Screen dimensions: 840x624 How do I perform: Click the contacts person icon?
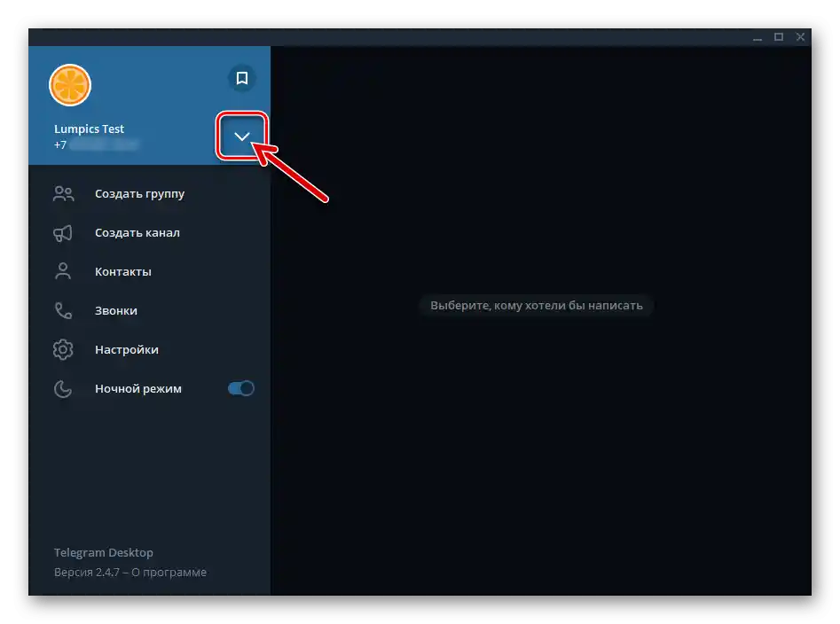click(x=62, y=271)
